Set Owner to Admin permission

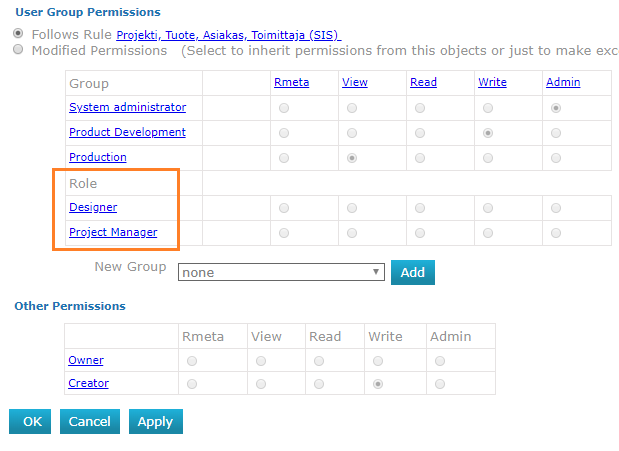click(440, 361)
